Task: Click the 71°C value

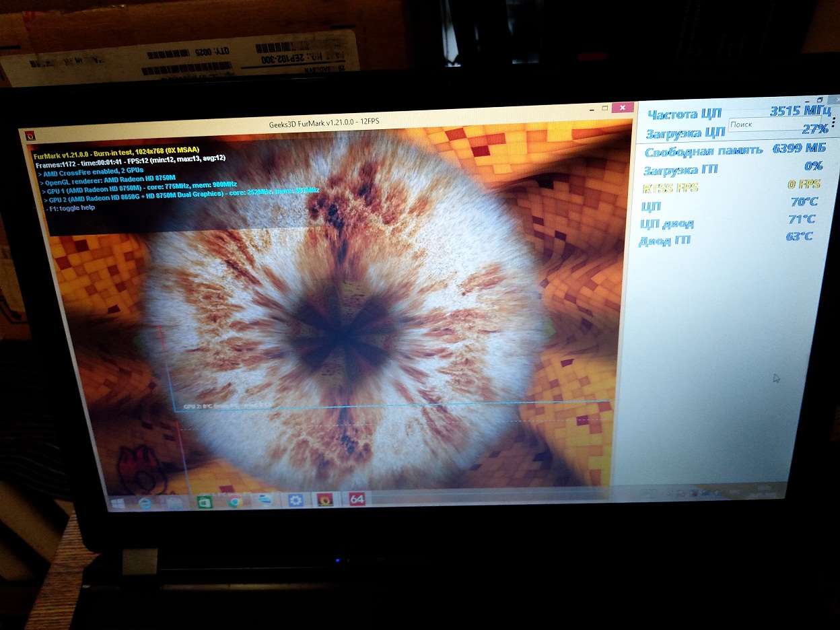Action: pos(801,219)
